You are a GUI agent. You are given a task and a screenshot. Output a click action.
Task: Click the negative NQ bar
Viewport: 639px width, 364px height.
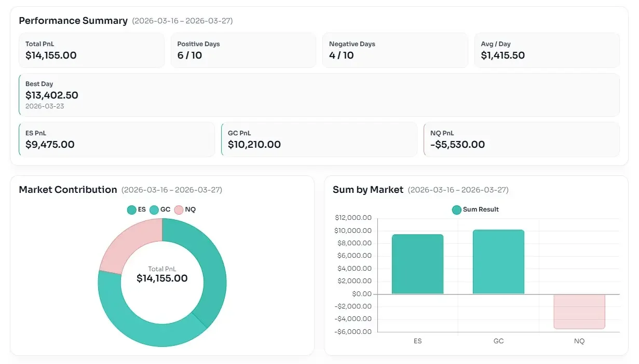click(x=579, y=311)
